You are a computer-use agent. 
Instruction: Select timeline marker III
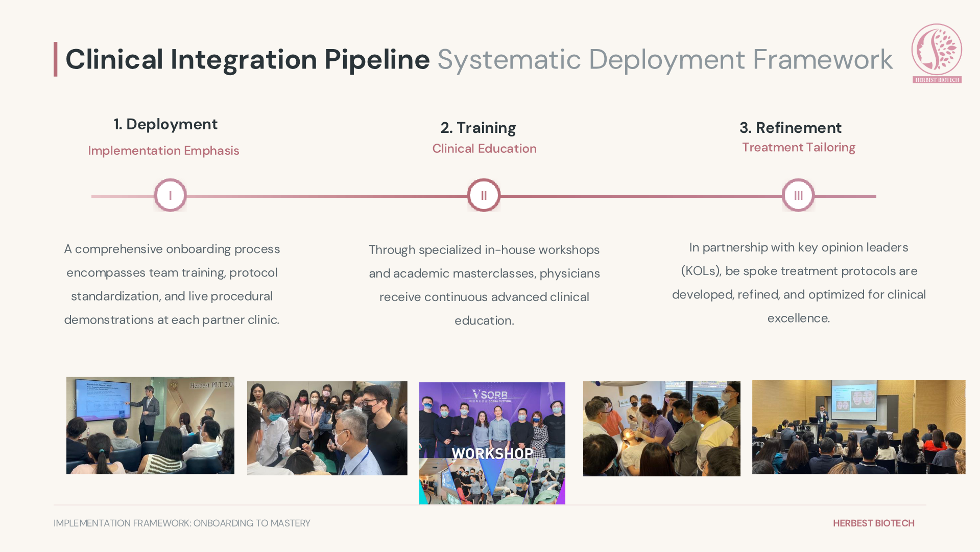[798, 195]
